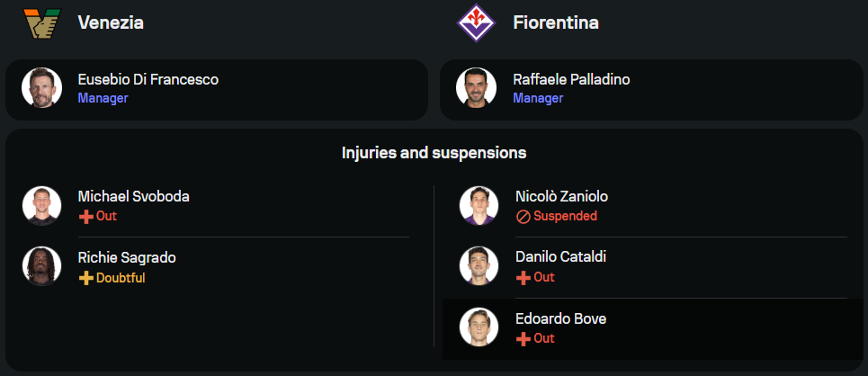
Task: Click Richie Sagrado's yellow doubtful cross icon
Action: coord(86,279)
